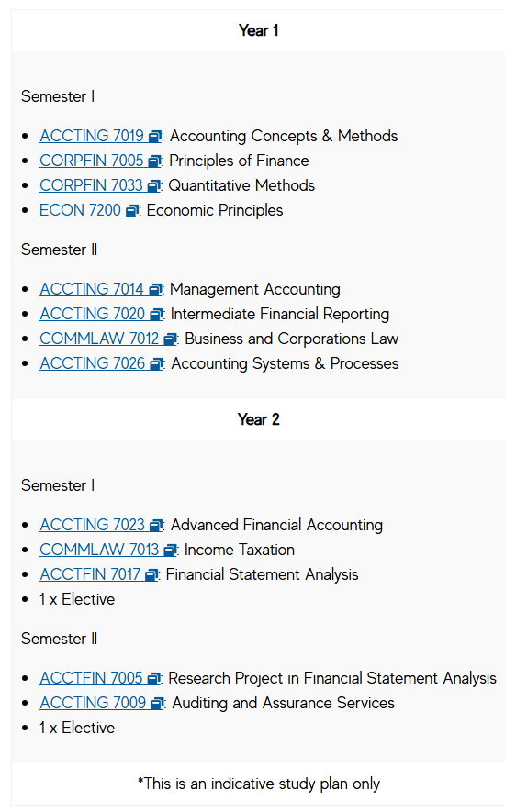Click the new-window icon beside ACCTING 7020
The image size is (505, 812).
click(157, 315)
